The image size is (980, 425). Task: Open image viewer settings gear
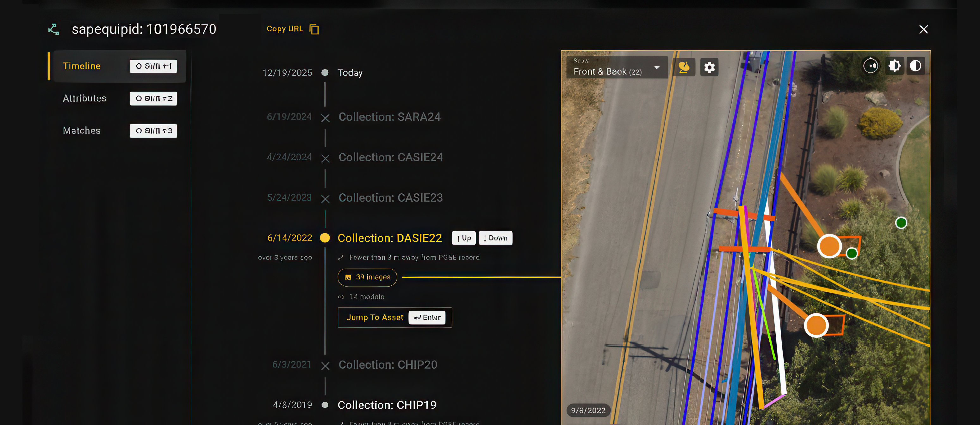709,67
